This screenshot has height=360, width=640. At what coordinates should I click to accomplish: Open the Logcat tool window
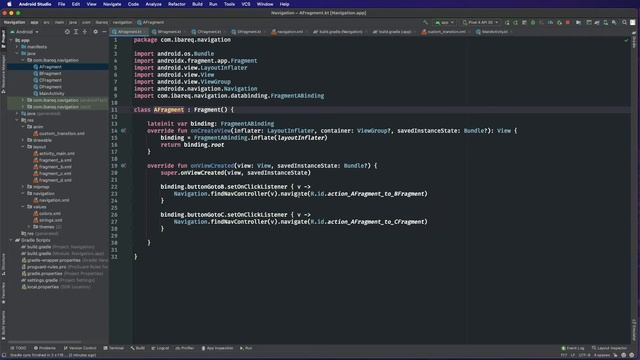pos(160,348)
